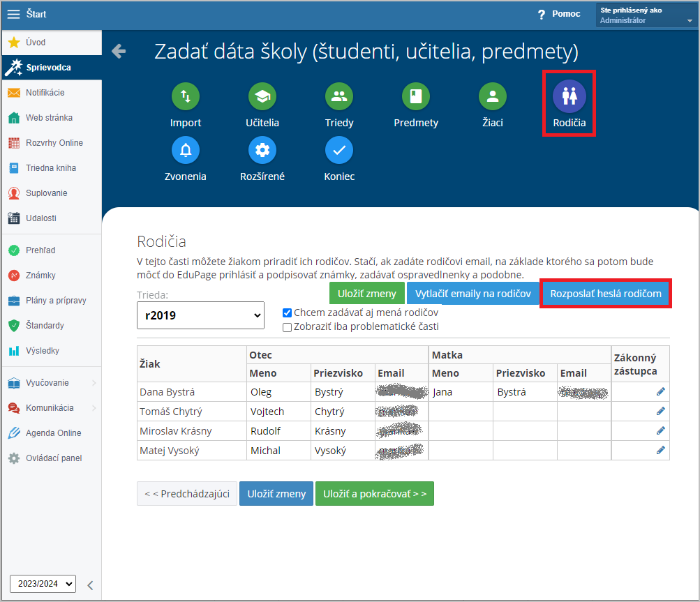
Task: Click the bottom blue Uložiť zmeny button
Action: click(276, 494)
